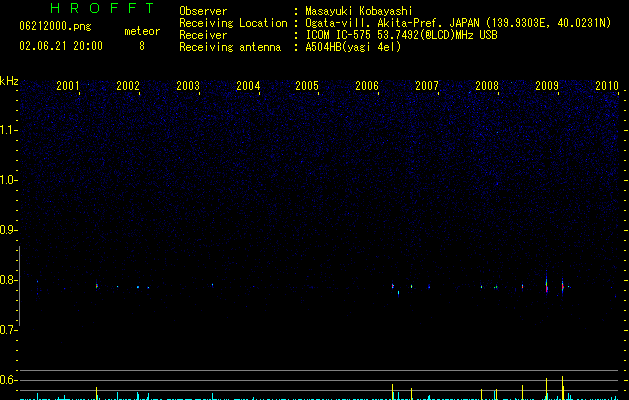Click the Receiver label

pyautogui.click(x=203, y=35)
